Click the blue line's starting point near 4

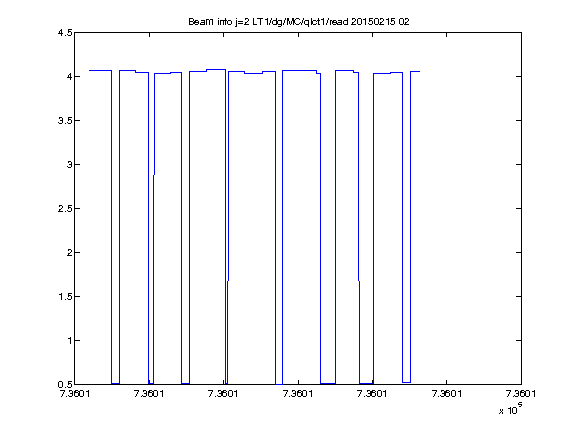[90, 71]
